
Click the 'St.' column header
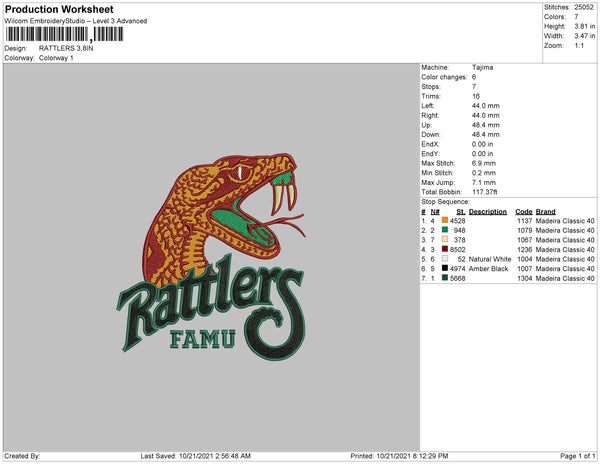point(461,212)
